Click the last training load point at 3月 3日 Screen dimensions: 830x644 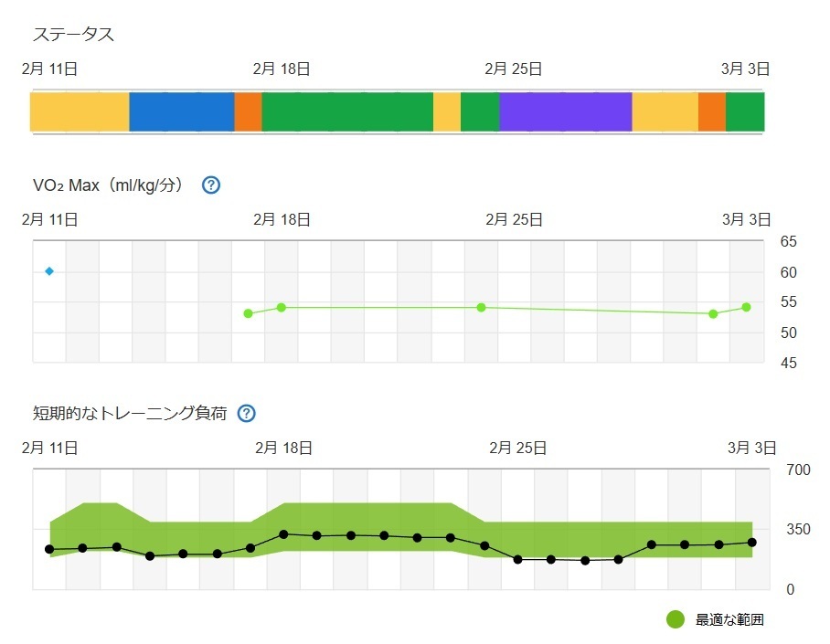[x=751, y=543]
